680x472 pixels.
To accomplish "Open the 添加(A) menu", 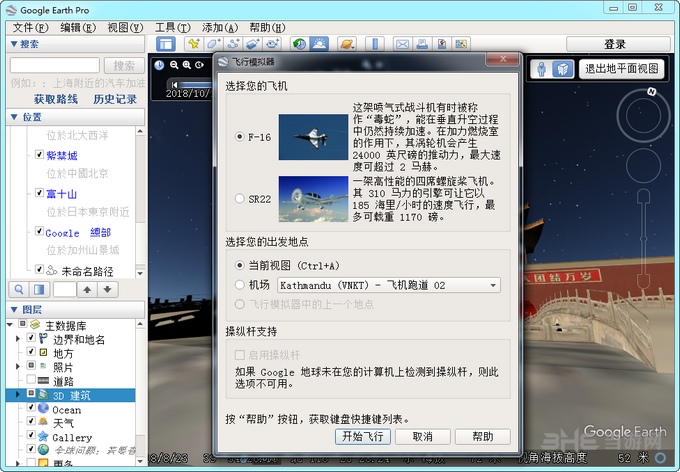I will [x=219, y=27].
